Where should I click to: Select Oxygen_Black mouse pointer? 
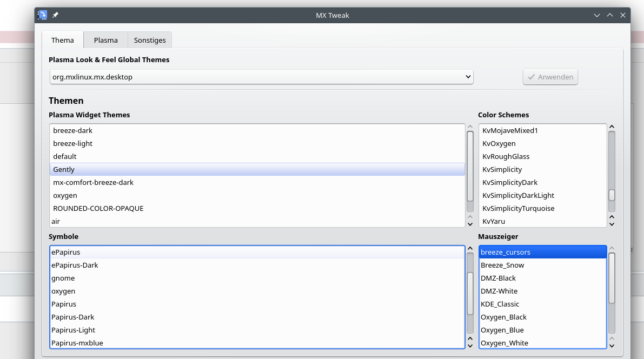point(542,317)
